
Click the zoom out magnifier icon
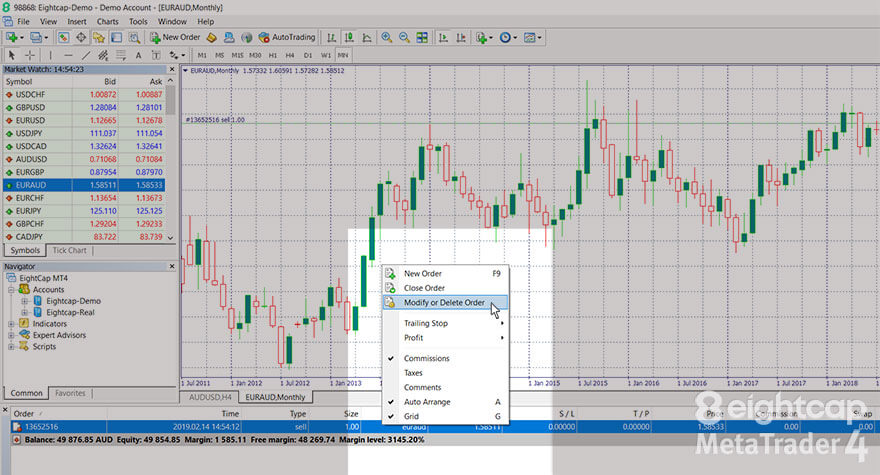pyautogui.click(x=404, y=38)
